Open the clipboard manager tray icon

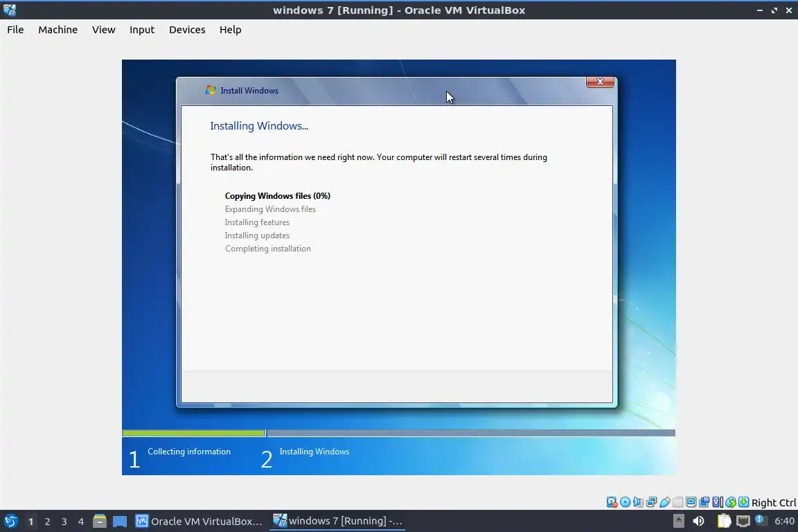click(724, 521)
